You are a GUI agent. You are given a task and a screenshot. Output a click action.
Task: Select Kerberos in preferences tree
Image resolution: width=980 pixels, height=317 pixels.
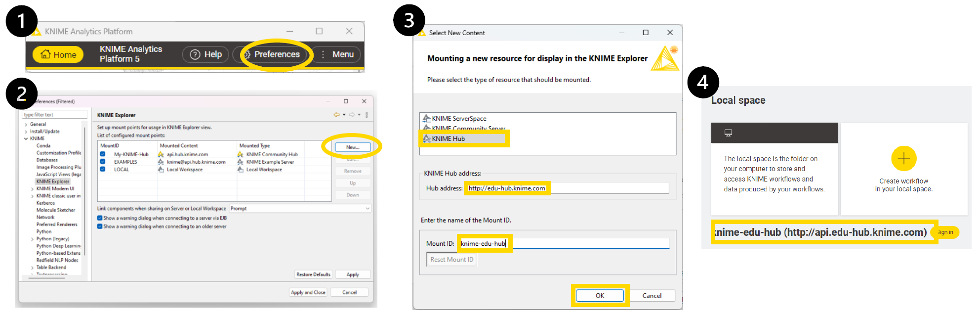click(45, 203)
